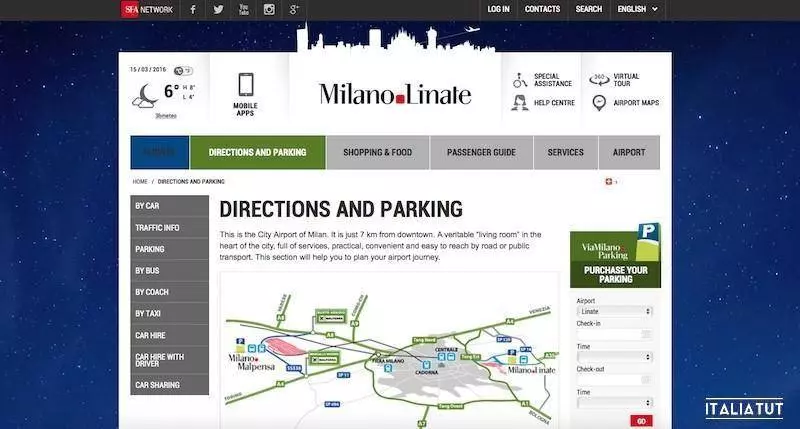Viewport: 800px width, 429px height.
Task: Click the Special Assistance wheelchair icon
Action: (519, 80)
